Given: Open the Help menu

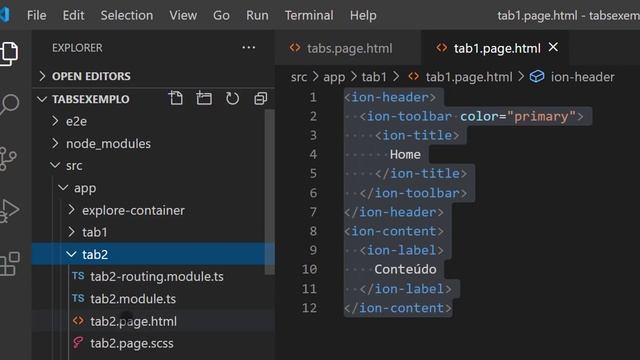Looking at the screenshot, I should pyautogui.click(x=363, y=15).
